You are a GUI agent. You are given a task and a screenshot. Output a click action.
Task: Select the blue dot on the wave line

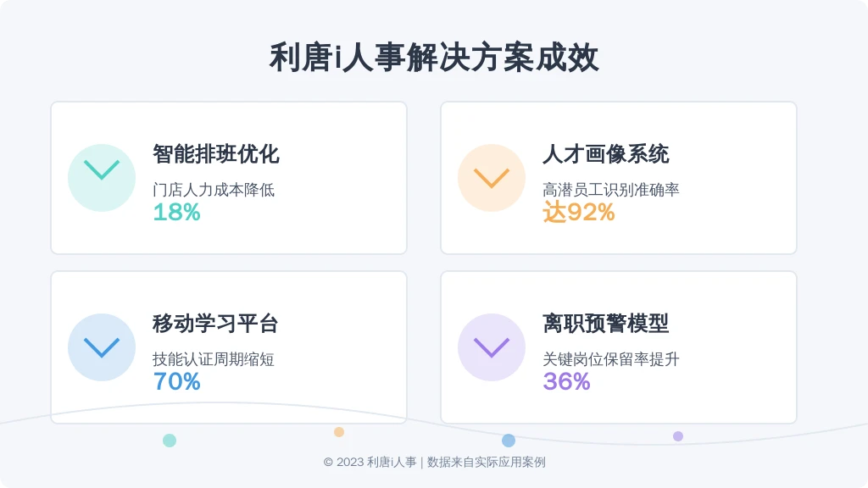click(x=509, y=441)
